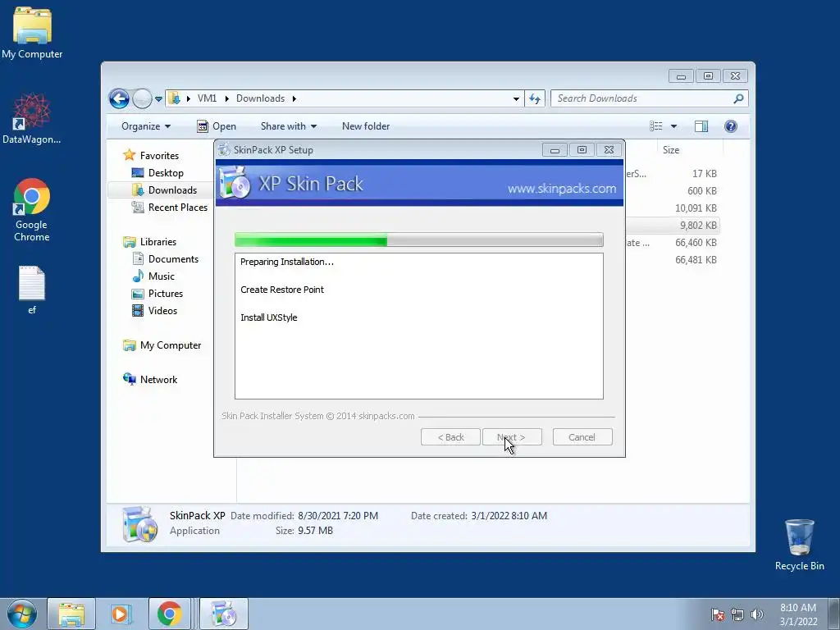Image resolution: width=840 pixels, height=630 pixels.
Task: Select the 66,460 KB file row
Action: [673, 243]
